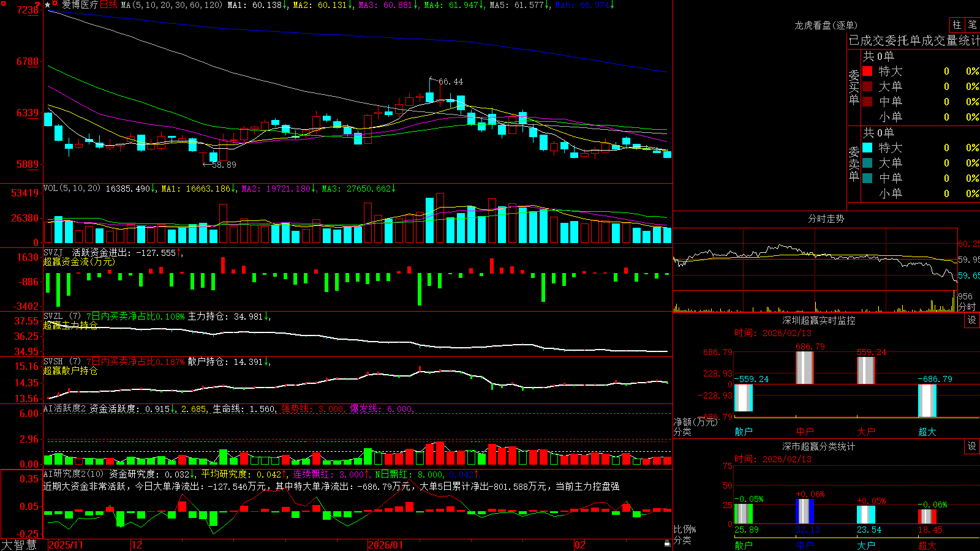Open settings 设 for 深市超赢分类统计 panel
The height and width of the screenshot is (551, 980).
click(972, 446)
